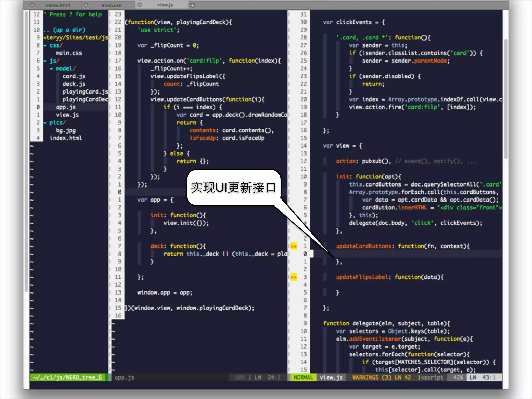
Task: Click 'function delegate(elm, subject, table){' line
Action: 387,323
